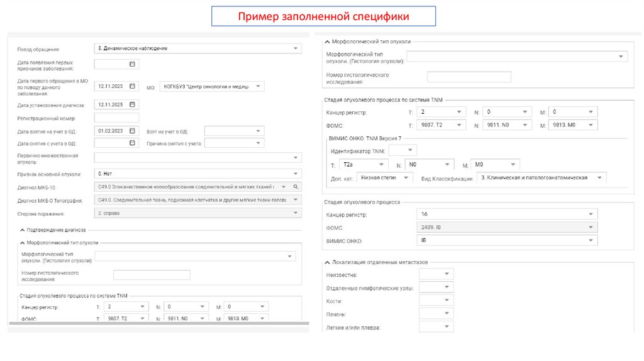Click the ВИМИС ОНКО. TNM Версия 7 label
The image size is (644, 361).
pos(365,138)
